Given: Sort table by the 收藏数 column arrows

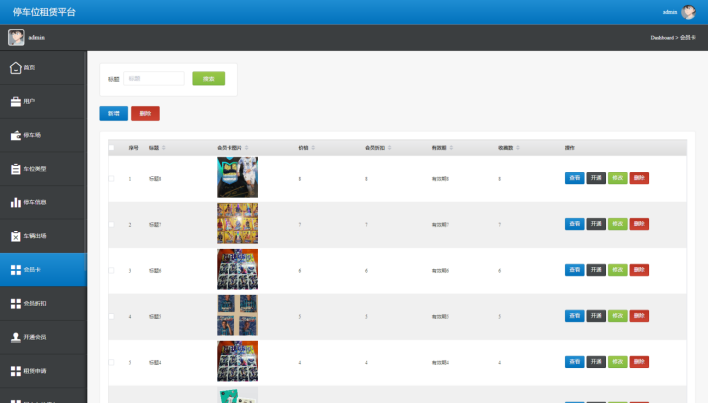Looking at the screenshot, I should pyautogui.click(x=518, y=148).
